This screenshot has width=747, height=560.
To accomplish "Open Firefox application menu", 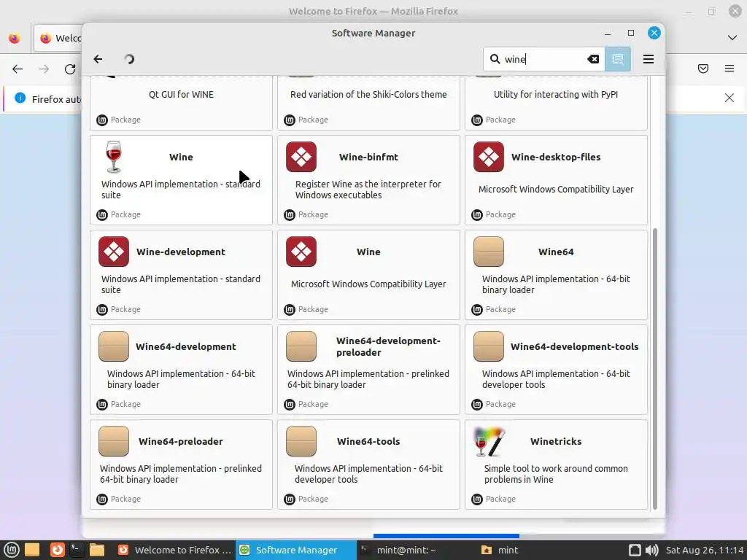I will pyautogui.click(x=729, y=69).
